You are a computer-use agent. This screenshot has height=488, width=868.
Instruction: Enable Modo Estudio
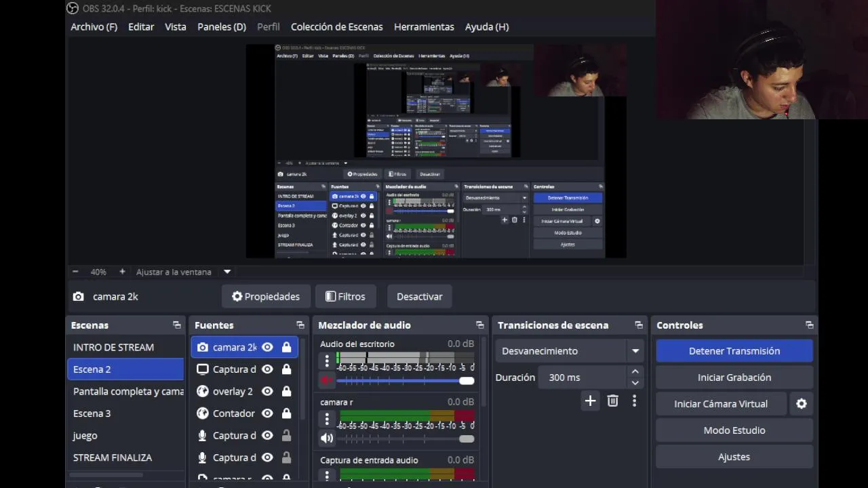(734, 430)
